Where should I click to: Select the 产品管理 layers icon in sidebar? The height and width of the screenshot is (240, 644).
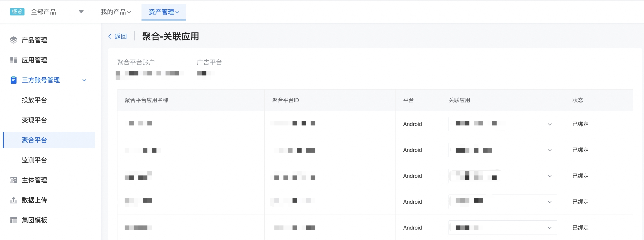[14, 40]
